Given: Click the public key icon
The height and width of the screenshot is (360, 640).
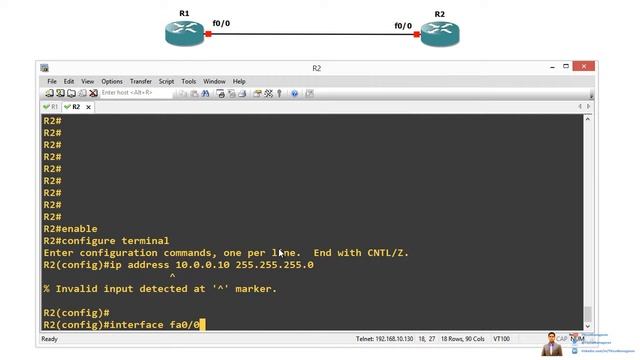Looking at the screenshot, I should [x=280, y=94].
